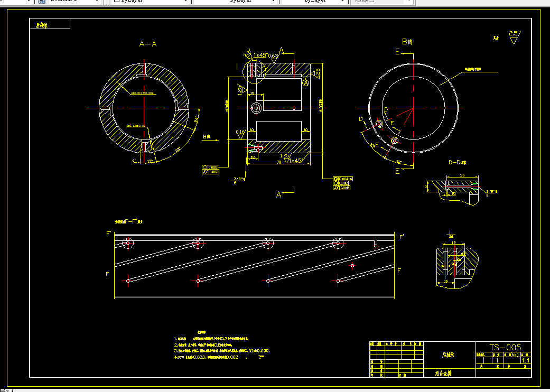Click the right F' label of unfolded view

point(402,237)
